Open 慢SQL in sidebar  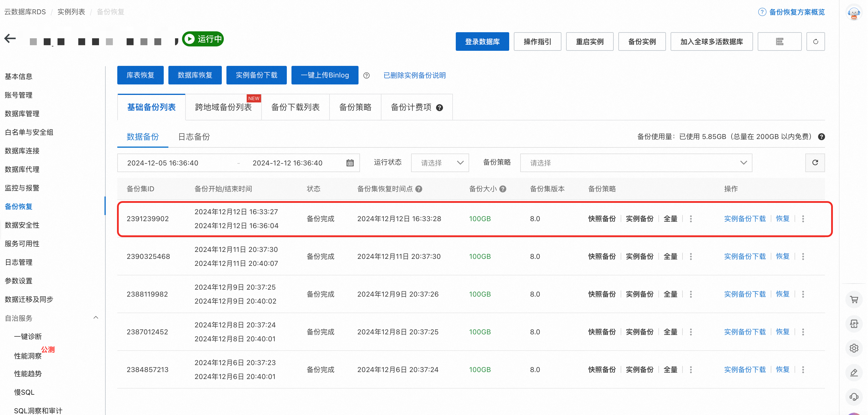point(24,392)
